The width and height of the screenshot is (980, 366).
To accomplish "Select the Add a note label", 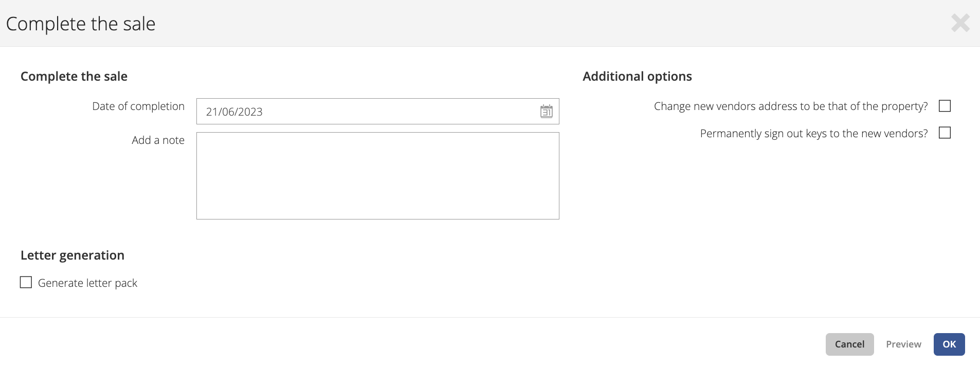I will [x=158, y=140].
